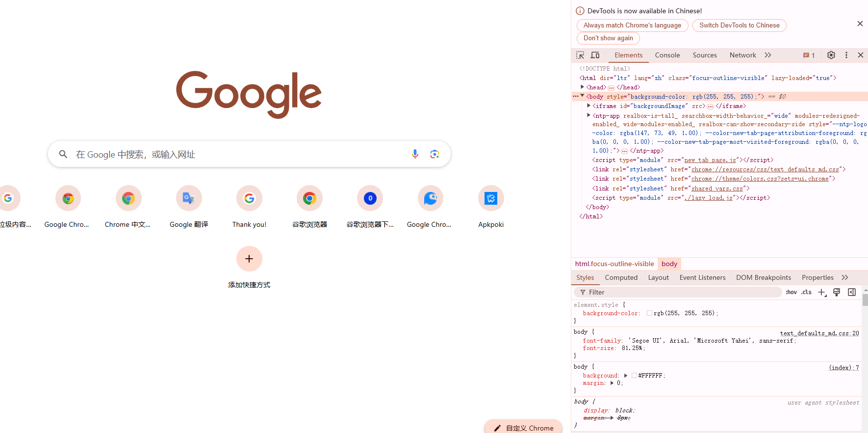Open the Google 翻译 shortcut tile

189,207
